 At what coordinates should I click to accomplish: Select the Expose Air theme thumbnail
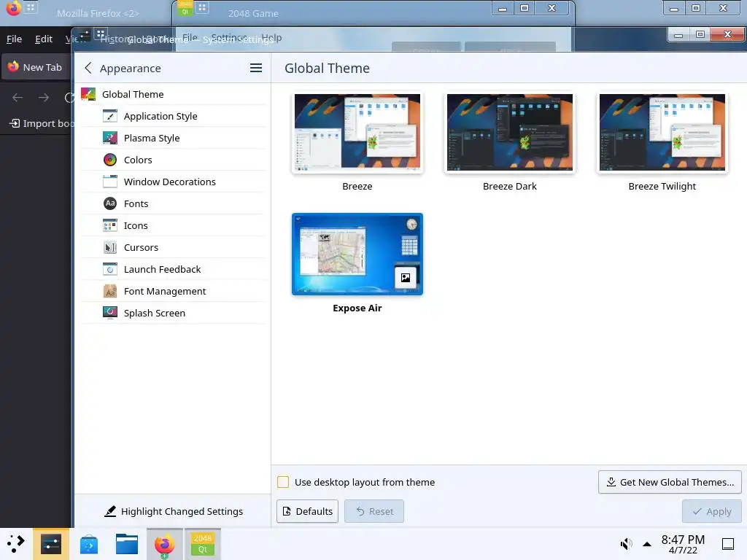click(357, 254)
